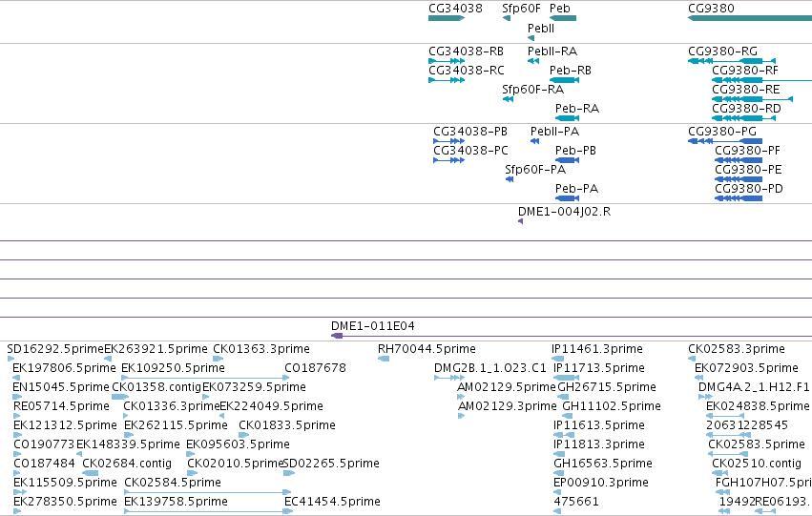This screenshot has width=812, height=516.
Task: Open EST label EK263921.5prime
Action: pyautogui.click(x=156, y=349)
